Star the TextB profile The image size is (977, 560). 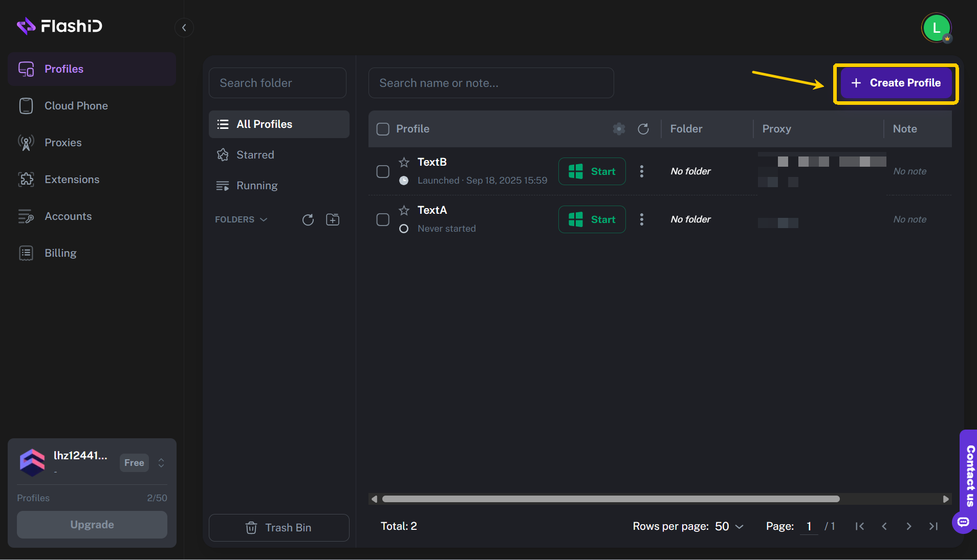[404, 162]
